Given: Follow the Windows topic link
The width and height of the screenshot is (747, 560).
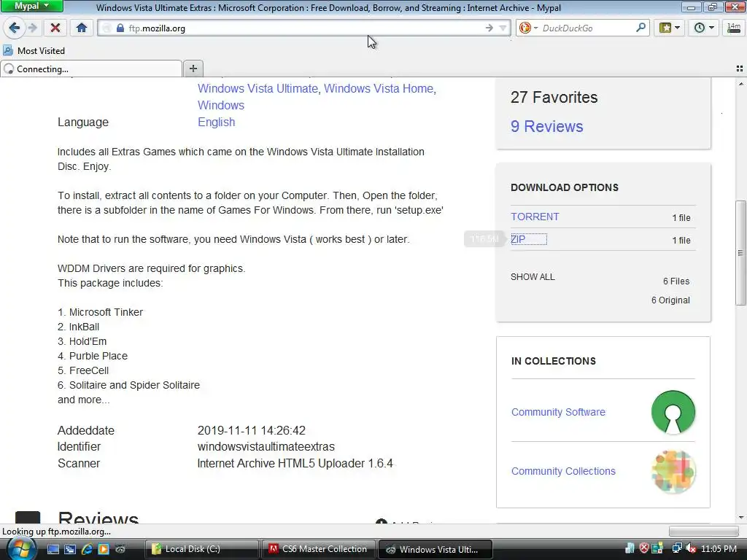Looking at the screenshot, I should pyautogui.click(x=221, y=105).
